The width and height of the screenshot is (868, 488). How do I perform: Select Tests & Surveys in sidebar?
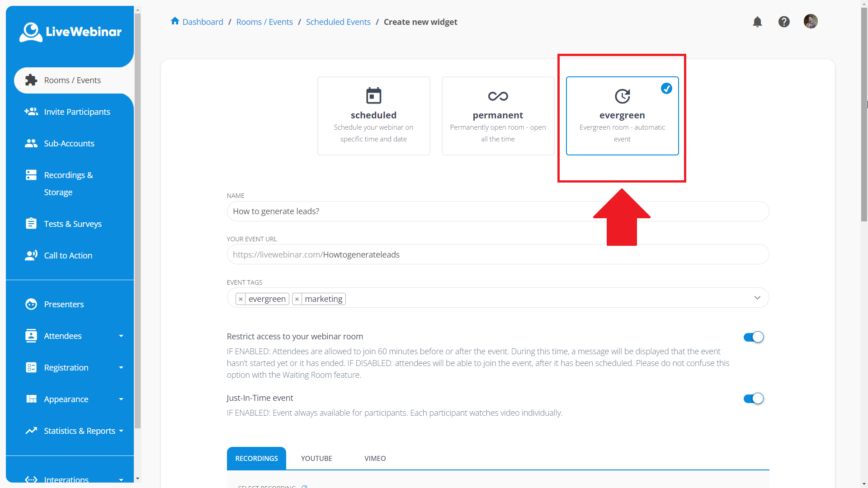(x=72, y=223)
